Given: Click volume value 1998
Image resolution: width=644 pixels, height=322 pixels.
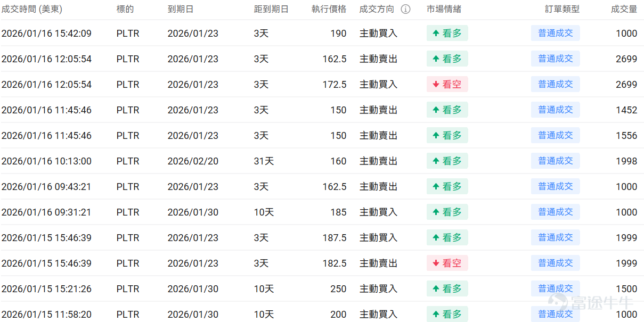Looking at the screenshot, I should point(626,161).
